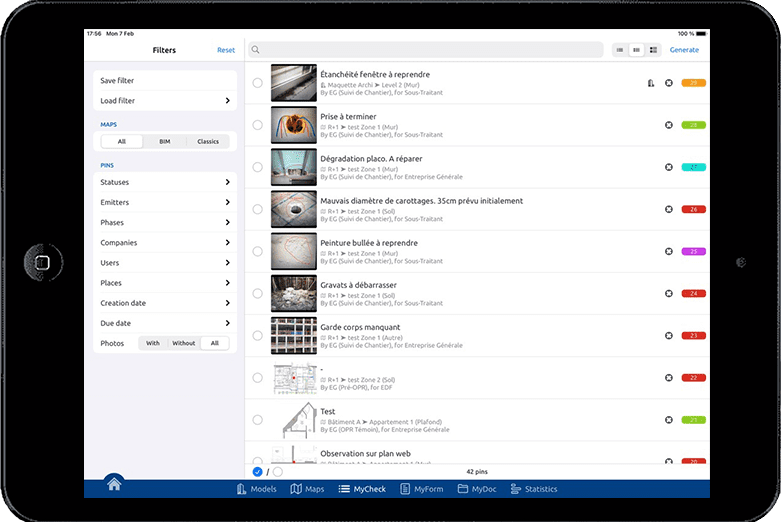Click the Generate link
Viewport: 781px width, 522px height.
[x=684, y=50]
